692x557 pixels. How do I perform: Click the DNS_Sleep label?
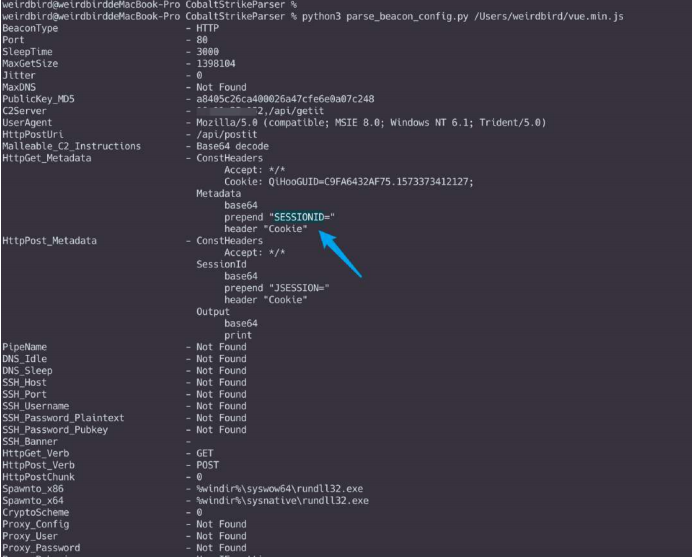[x=27, y=371]
